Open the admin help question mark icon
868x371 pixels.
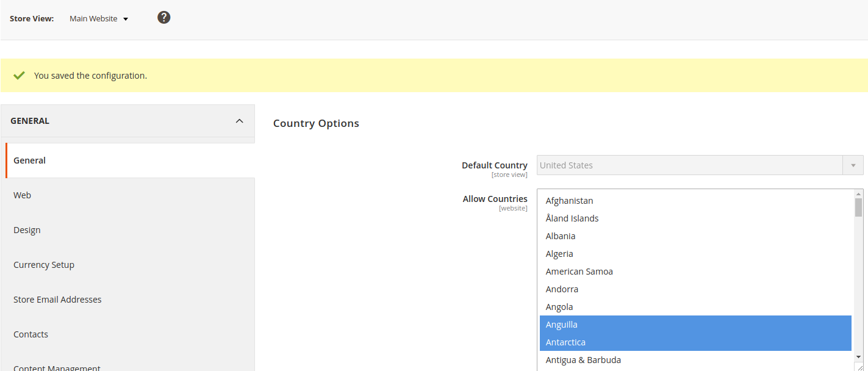pyautogui.click(x=163, y=17)
